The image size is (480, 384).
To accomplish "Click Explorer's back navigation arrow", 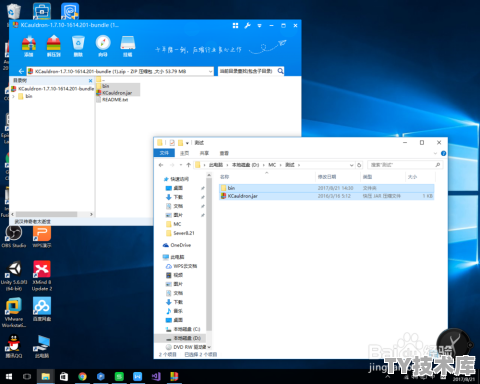I will pos(161,165).
